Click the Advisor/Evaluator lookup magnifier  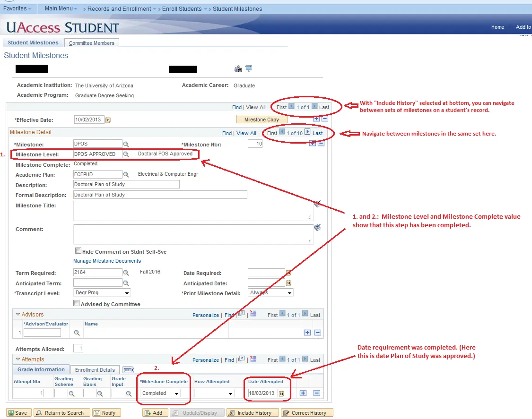point(77,333)
